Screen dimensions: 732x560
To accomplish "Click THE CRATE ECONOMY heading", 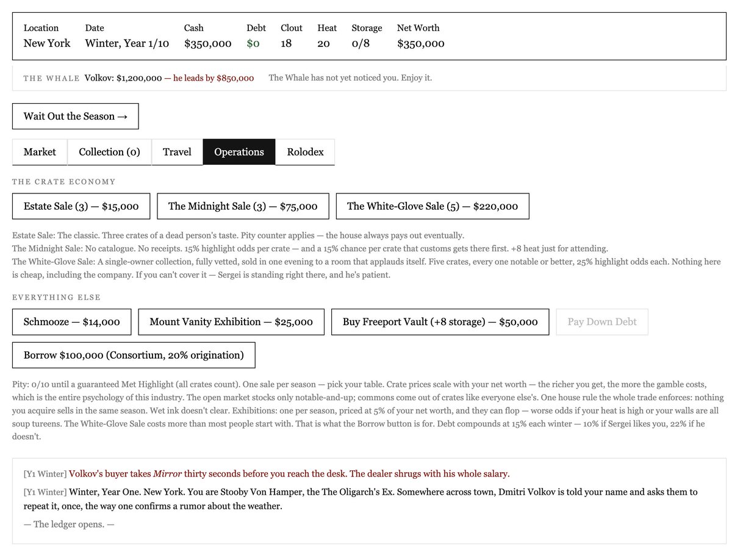I will (x=64, y=182).
